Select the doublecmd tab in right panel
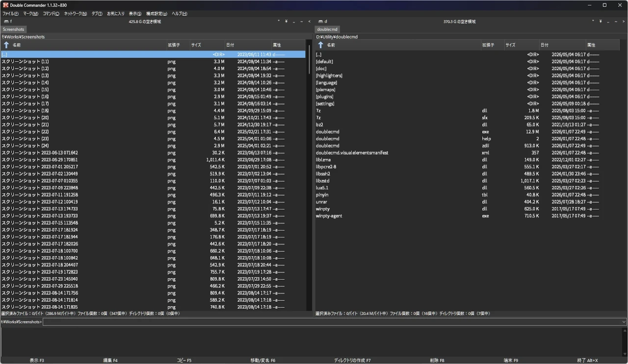 (327, 29)
